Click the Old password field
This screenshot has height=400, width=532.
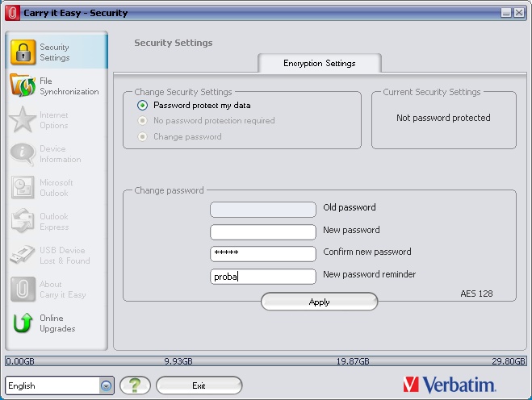coord(263,210)
